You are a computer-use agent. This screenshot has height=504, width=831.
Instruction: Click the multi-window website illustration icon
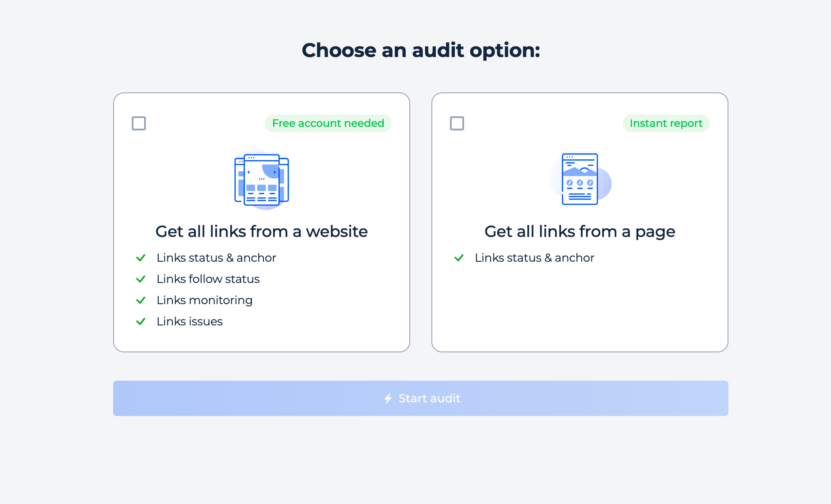(262, 179)
